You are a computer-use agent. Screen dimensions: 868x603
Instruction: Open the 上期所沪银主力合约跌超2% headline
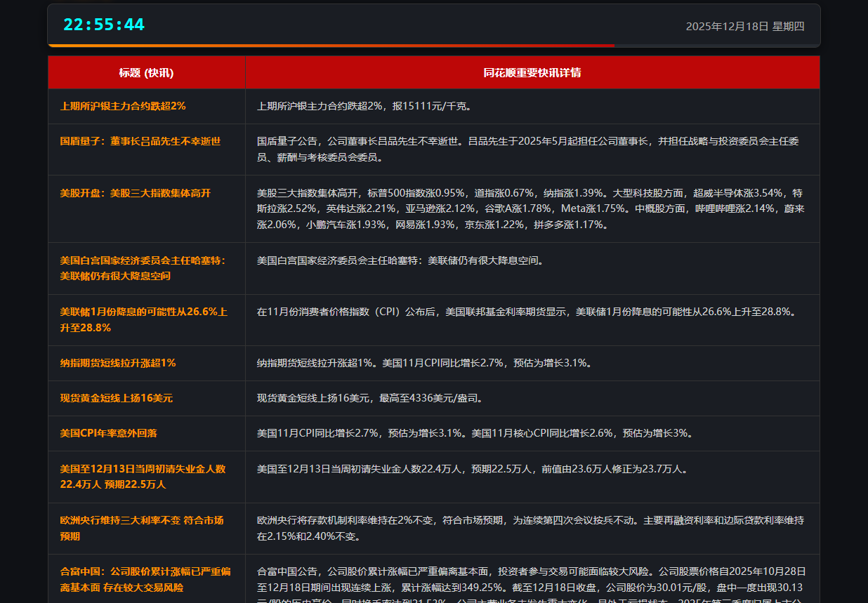pyautogui.click(x=123, y=106)
